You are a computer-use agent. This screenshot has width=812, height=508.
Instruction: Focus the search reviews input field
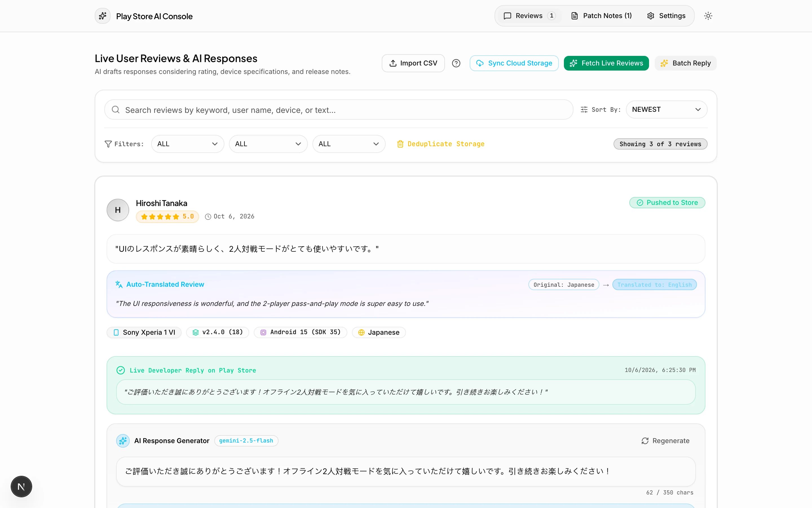tap(339, 110)
